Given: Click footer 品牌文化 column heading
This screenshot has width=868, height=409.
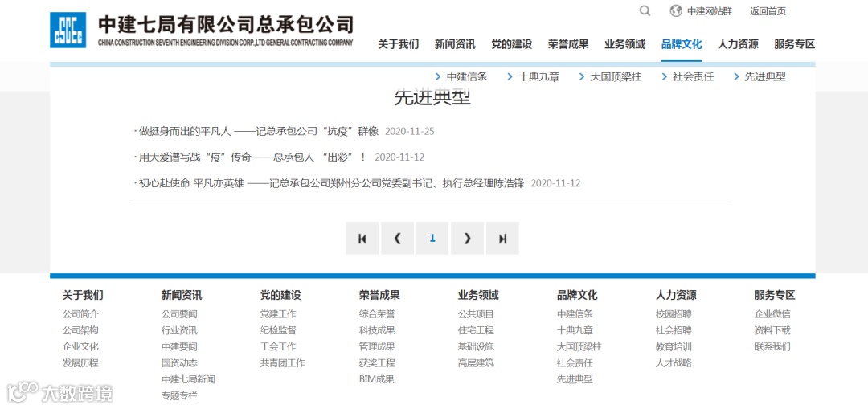Looking at the screenshot, I should 577,295.
